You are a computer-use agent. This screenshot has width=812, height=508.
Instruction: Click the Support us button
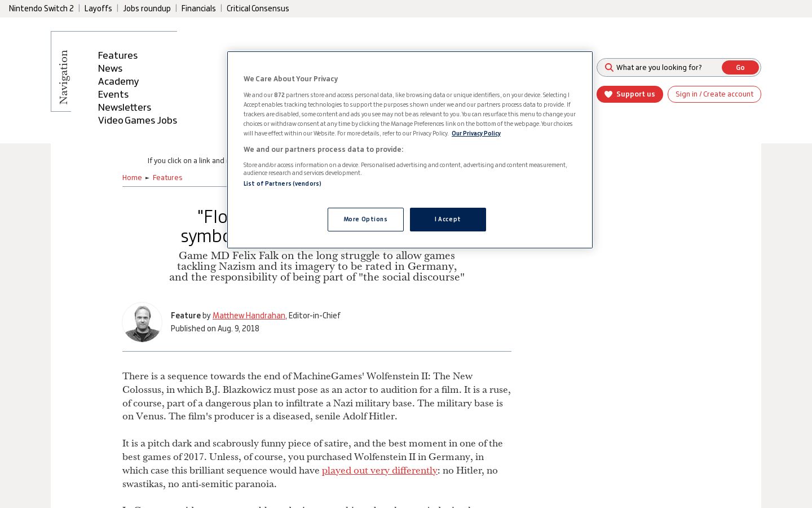coord(630,94)
